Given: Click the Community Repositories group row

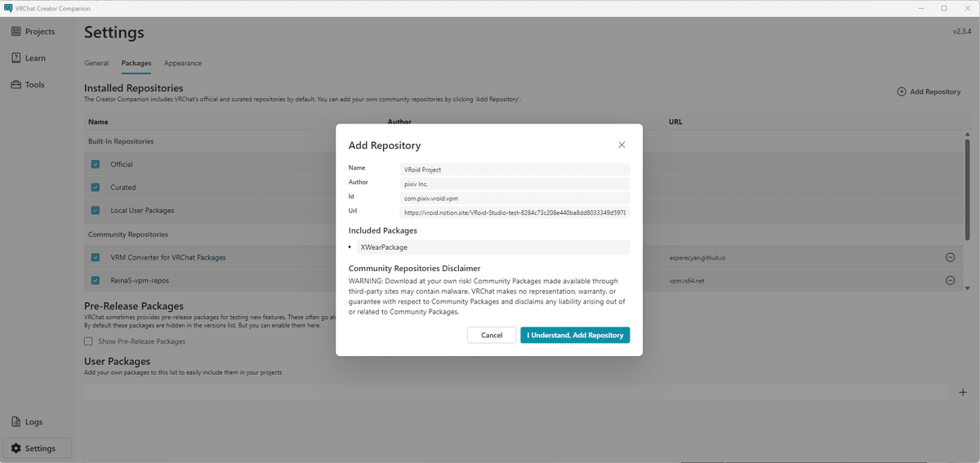Looking at the screenshot, I should click(523, 234).
